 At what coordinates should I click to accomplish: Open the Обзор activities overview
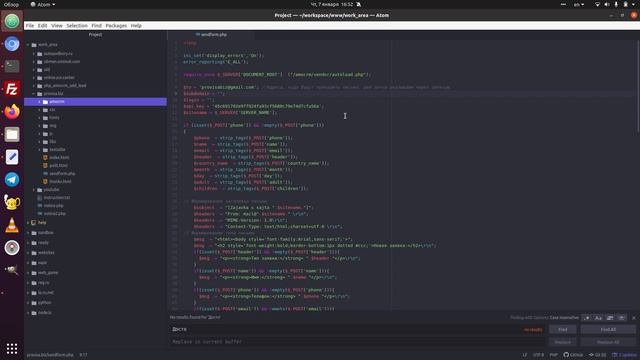pos(11,4)
